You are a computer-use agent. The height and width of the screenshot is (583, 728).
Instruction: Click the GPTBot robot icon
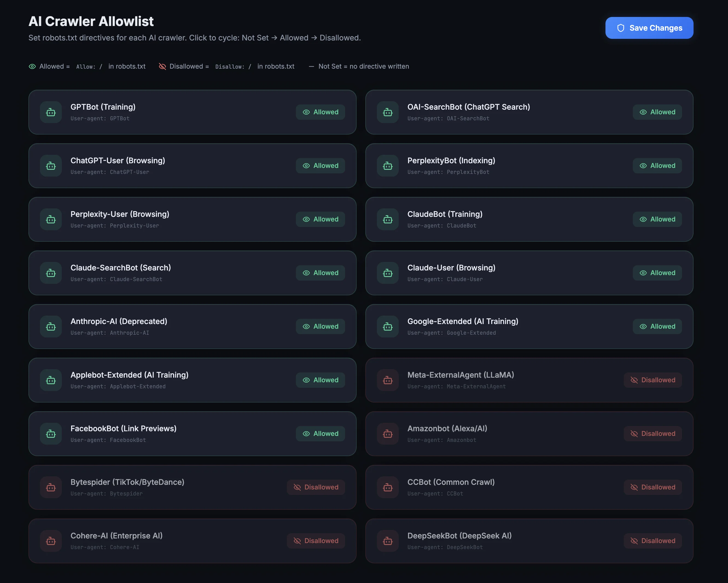[51, 112]
